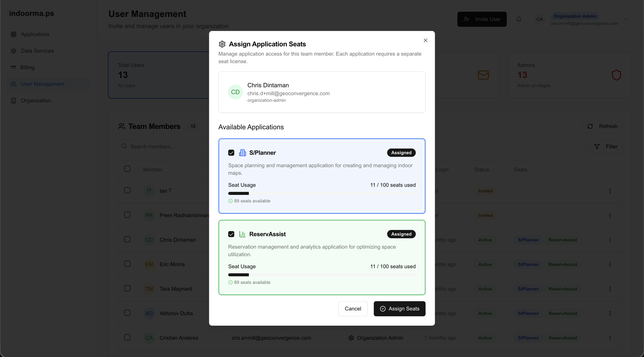Click the indoorma.ps logo
The height and width of the screenshot is (357, 644).
[31, 13]
